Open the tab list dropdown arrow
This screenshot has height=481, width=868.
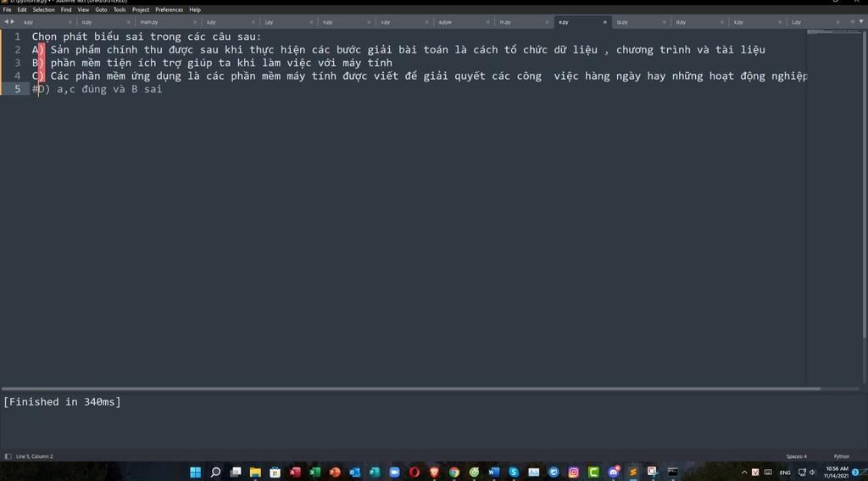coord(861,21)
